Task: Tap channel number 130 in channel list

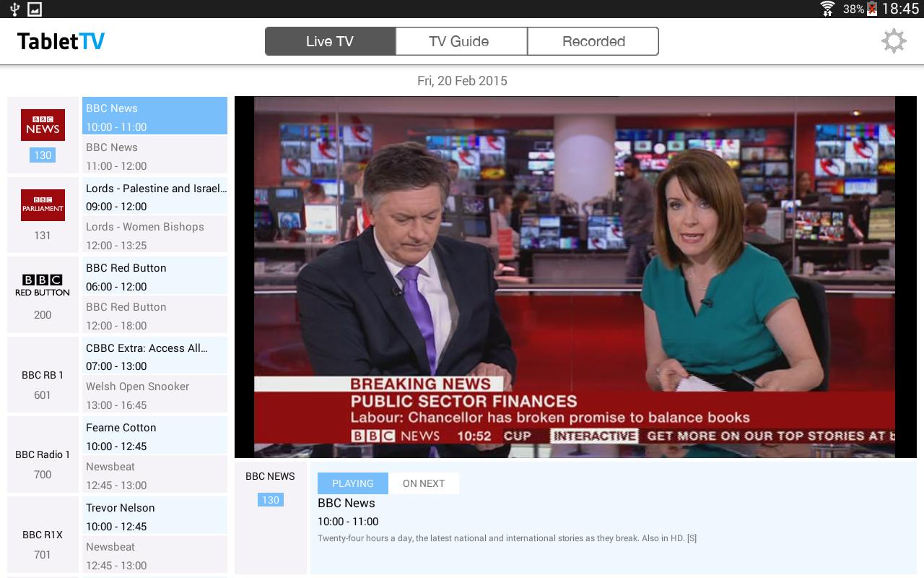Action: pos(43,155)
